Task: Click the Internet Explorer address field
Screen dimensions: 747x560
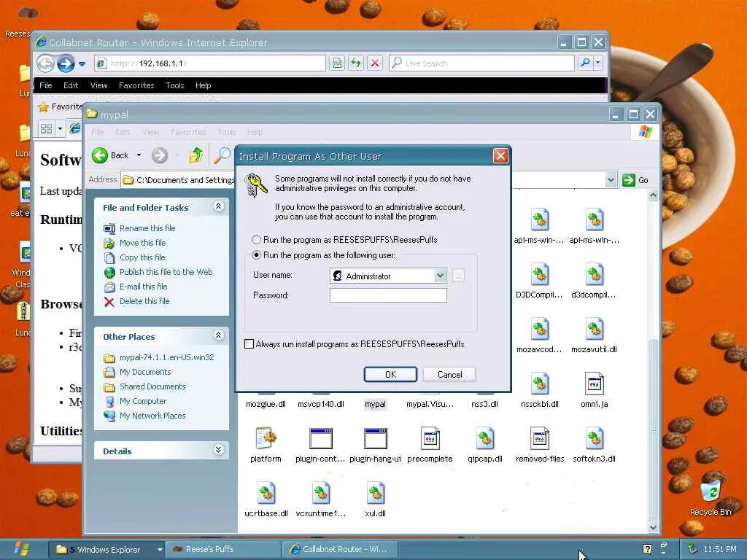Action: point(209,63)
